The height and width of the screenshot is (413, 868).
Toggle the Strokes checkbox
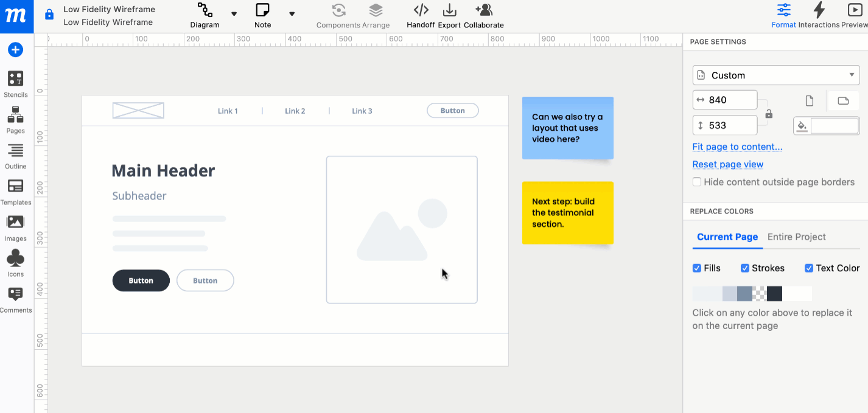(x=744, y=268)
